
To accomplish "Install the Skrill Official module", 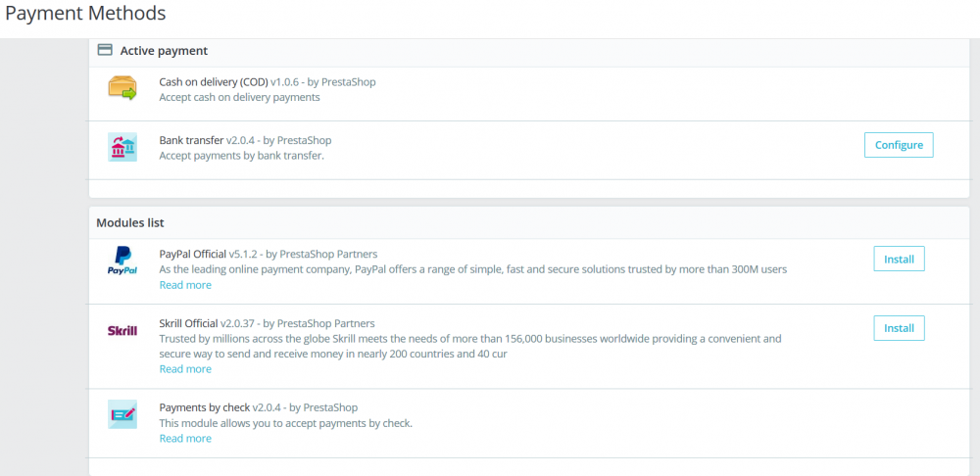I will [899, 328].
